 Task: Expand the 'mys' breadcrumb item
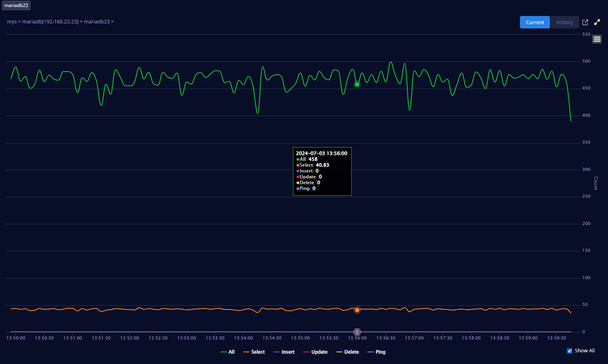click(12, 22)
